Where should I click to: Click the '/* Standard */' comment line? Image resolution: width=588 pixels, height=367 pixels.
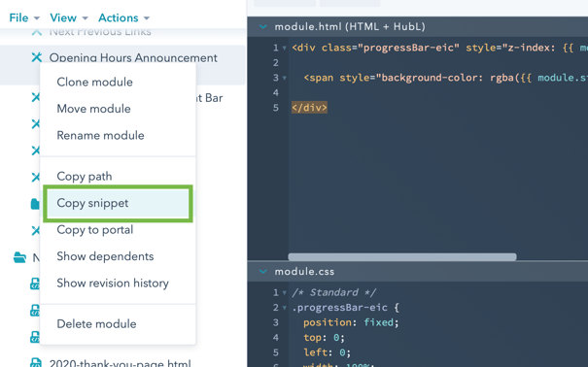coord(333,292)
